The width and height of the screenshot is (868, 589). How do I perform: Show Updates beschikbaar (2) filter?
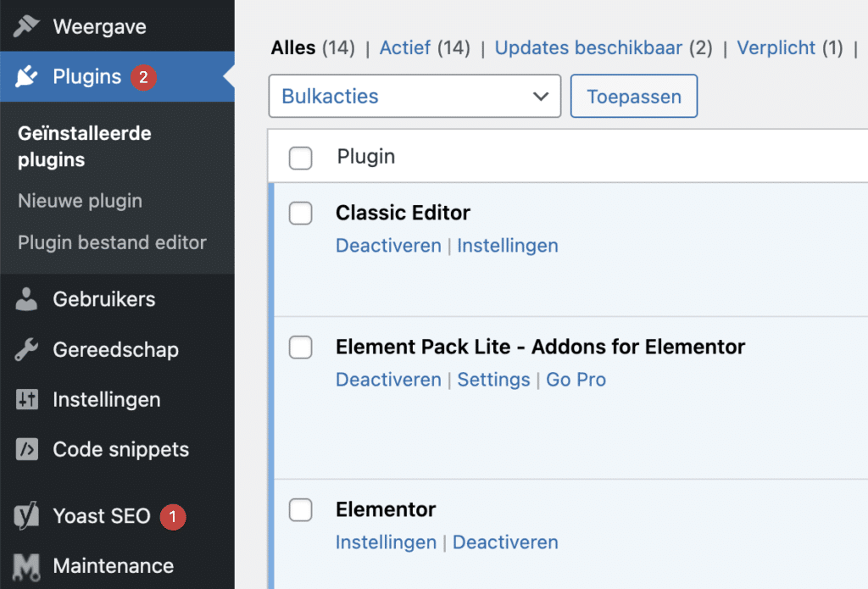(604, 47)
